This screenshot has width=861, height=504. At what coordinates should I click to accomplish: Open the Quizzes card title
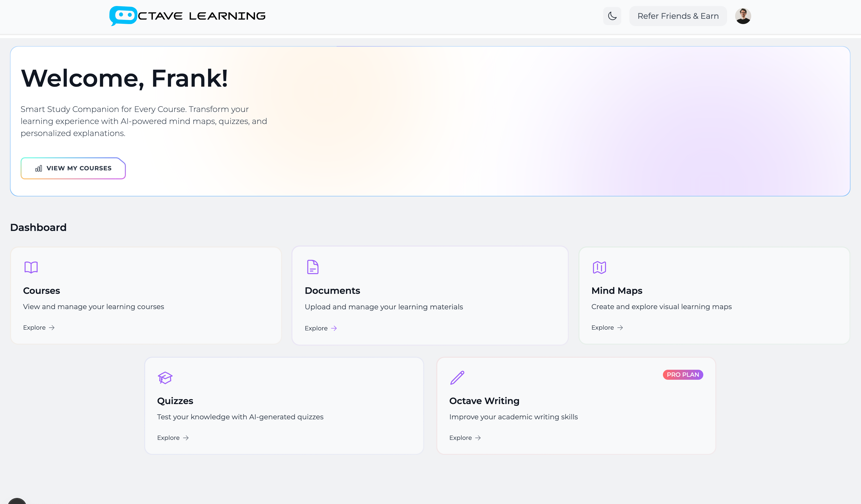tap(175, 401)
